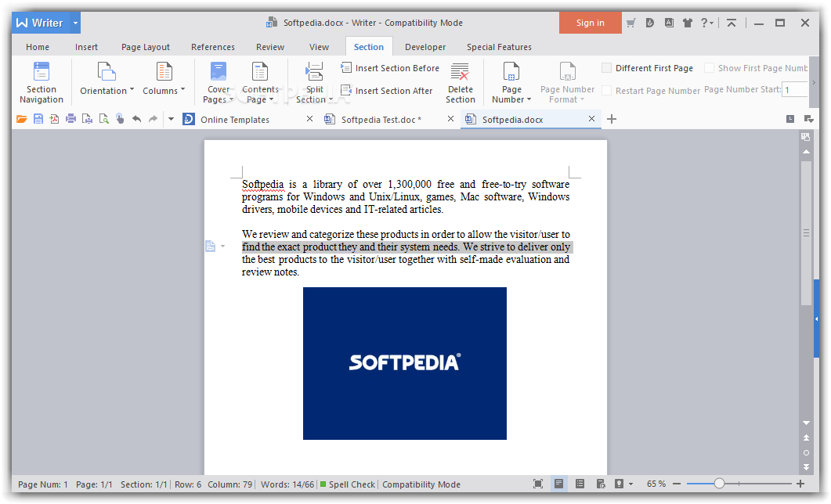The width and height of the screenshot is (831, 504).
Task: Open the Page Layout ribbon tab
Action: [x=146, y=47]
